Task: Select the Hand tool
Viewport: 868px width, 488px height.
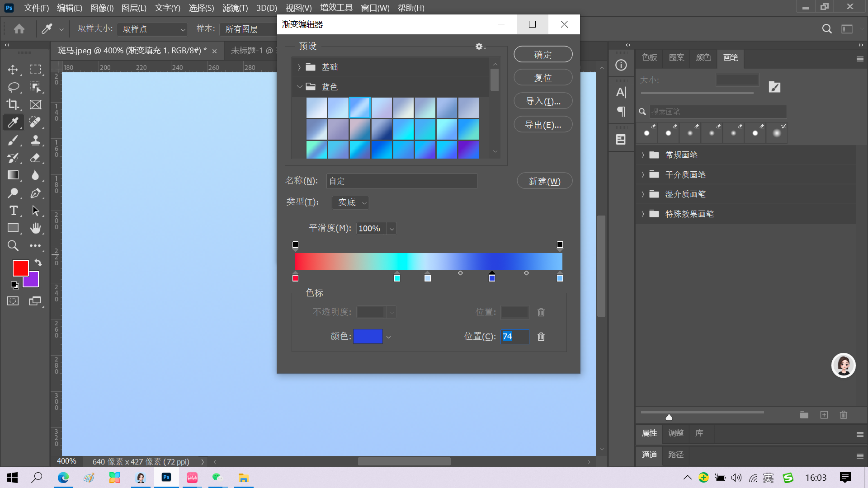Action: (x=35, y=228)
